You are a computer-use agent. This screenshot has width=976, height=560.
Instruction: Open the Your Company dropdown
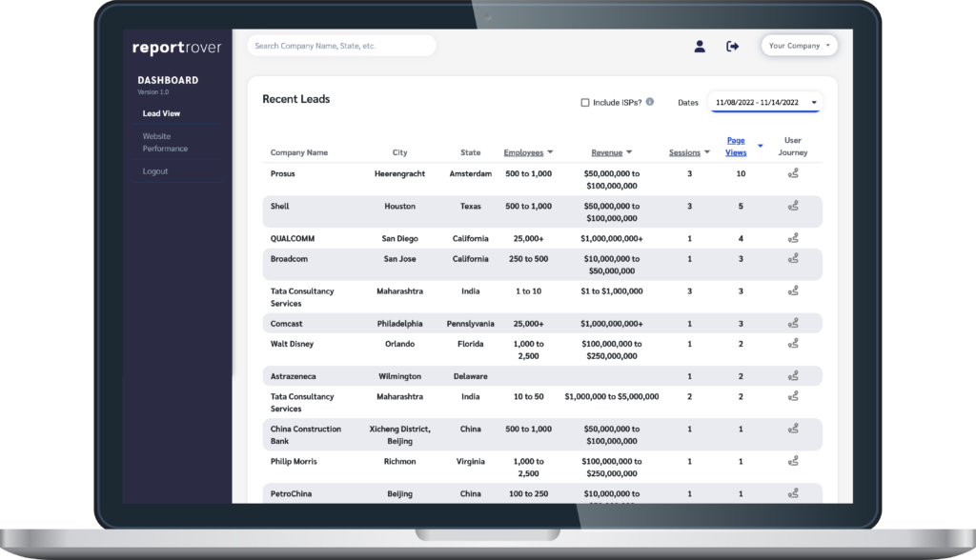tap(800, 46)
